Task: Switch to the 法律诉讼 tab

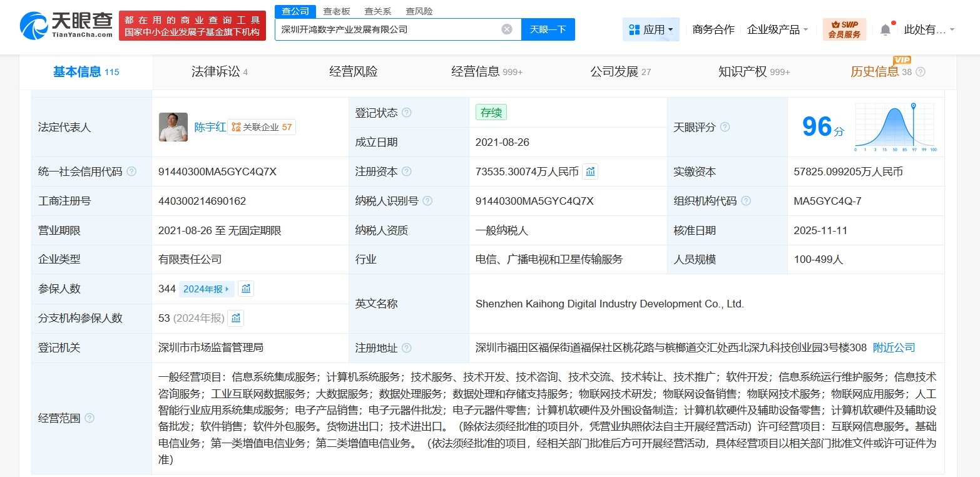Action: [x=215, y=71]
